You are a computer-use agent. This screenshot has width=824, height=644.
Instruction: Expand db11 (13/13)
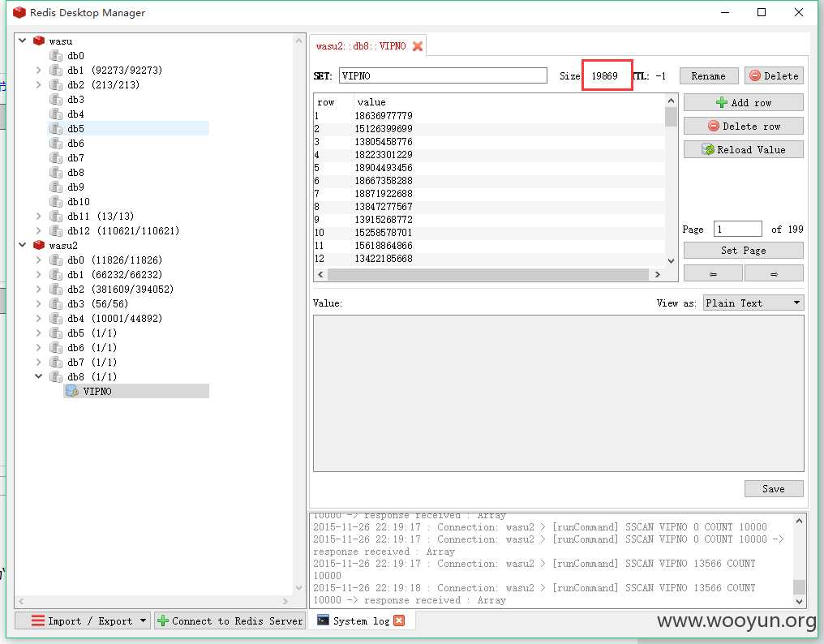[x=38, y=216]
